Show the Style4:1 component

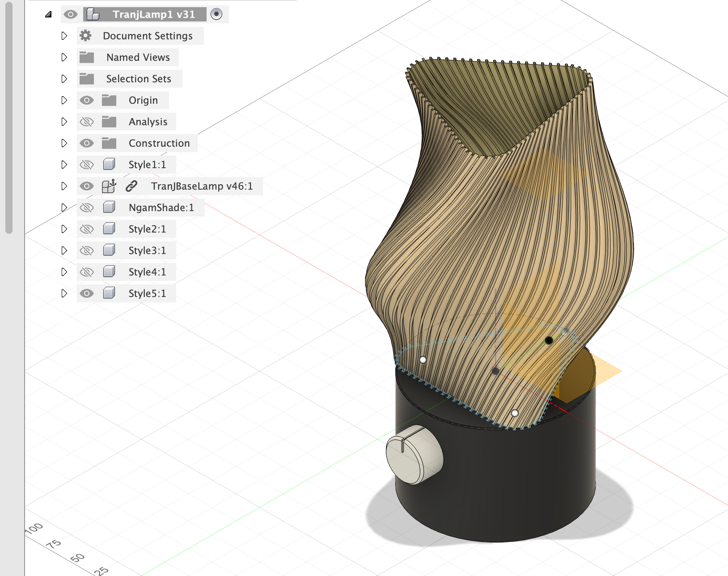click(x=87, y=272)
